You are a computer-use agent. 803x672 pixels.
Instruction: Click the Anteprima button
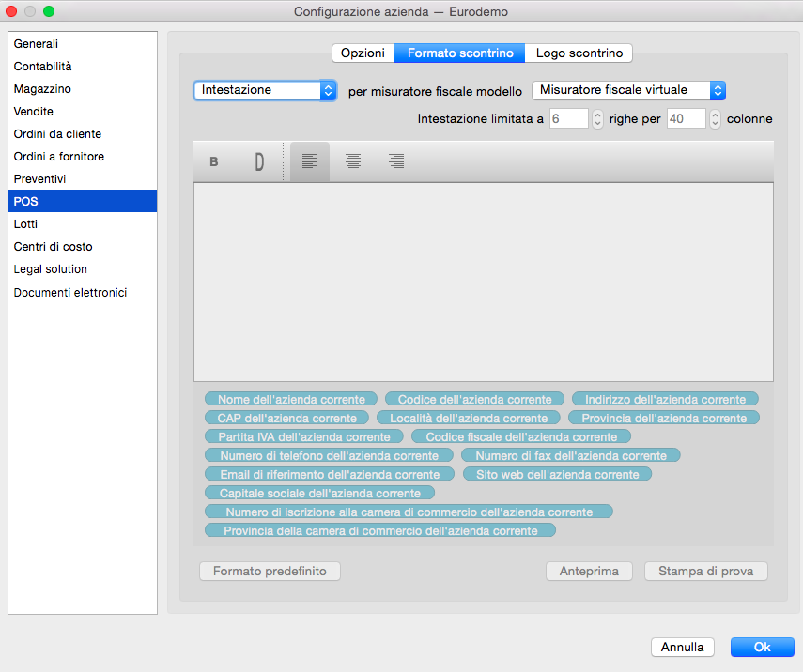coord(589,571)
